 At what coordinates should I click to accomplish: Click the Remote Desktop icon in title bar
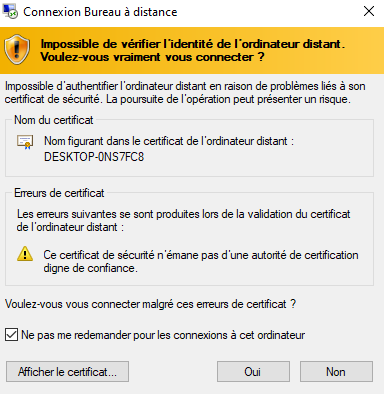(10, 11)
